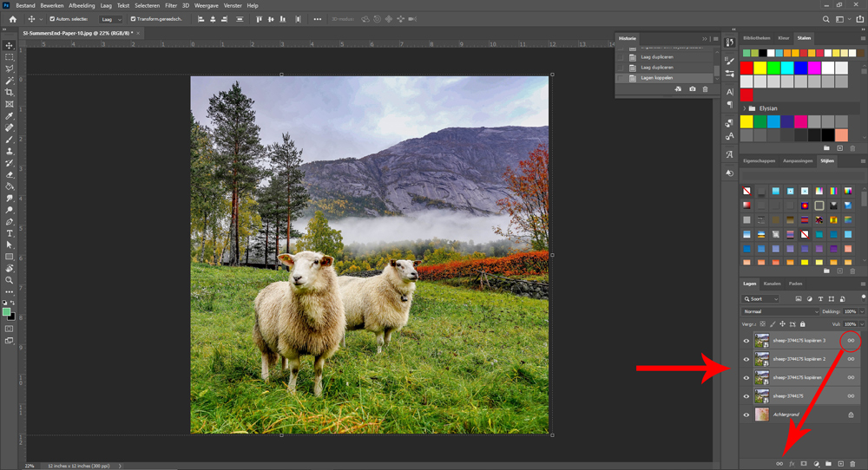Hide the sheep-3744175 layer

tap(746, 396)
